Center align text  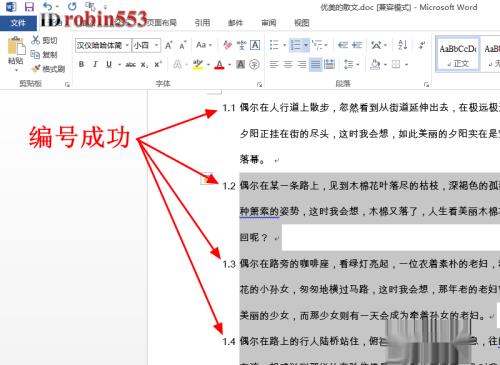pyautogui.click(x=288, y=64)
